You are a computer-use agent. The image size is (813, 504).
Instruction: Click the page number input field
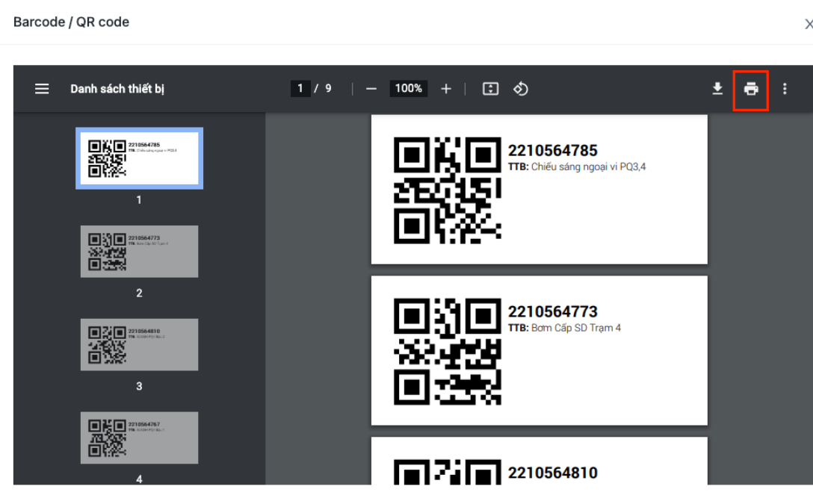(300, 89)
